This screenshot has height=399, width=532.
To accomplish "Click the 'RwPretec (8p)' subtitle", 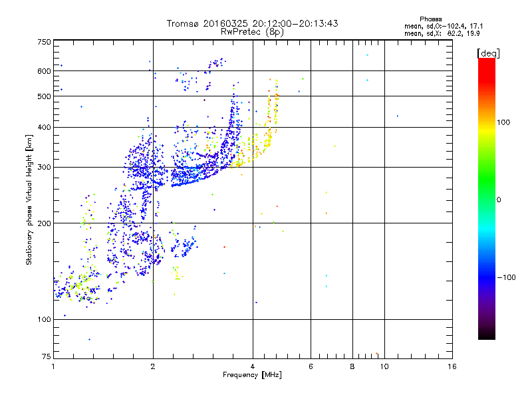I will 252,32.
